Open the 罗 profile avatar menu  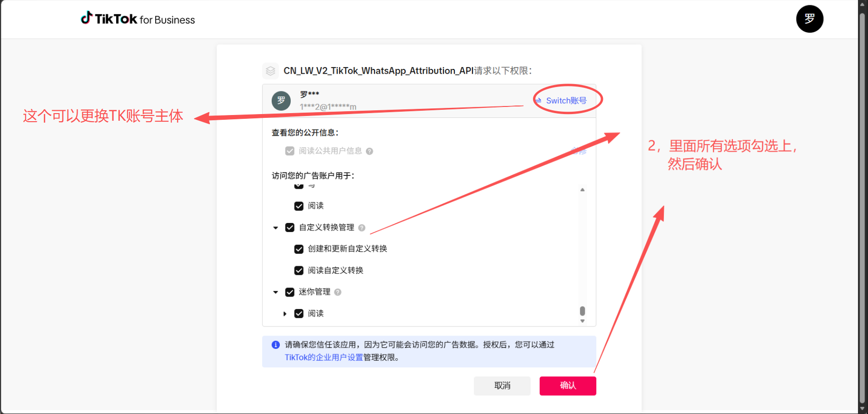pyautogui.click(x=809, y=19)
